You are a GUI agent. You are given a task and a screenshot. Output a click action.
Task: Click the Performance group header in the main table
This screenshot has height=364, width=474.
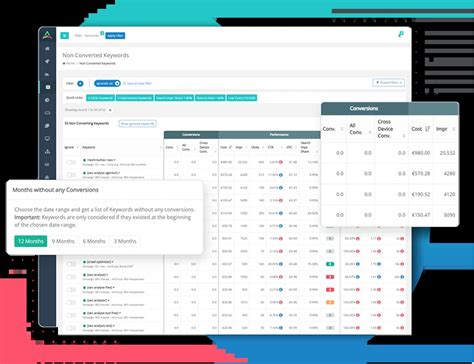(279, 135)
